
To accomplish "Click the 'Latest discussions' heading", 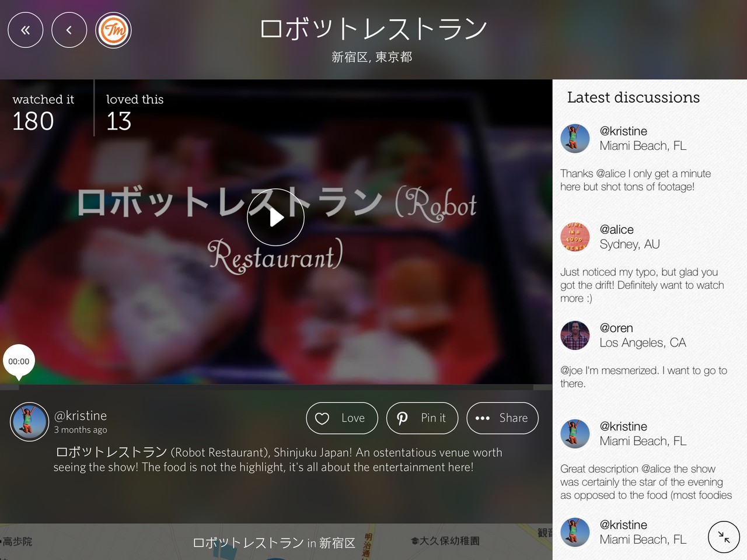I will [633, 97].
